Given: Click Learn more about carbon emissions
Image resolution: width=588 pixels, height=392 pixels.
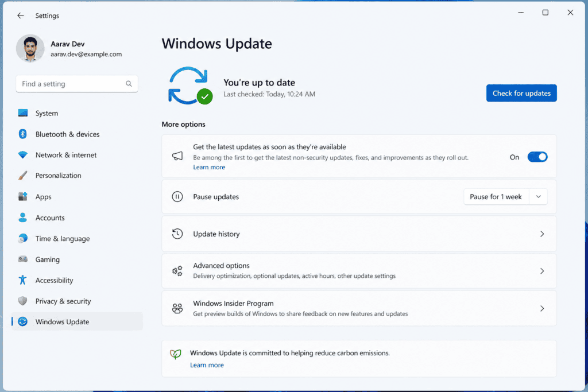Looking at the screenshot, I should click(x=207, y=365).
